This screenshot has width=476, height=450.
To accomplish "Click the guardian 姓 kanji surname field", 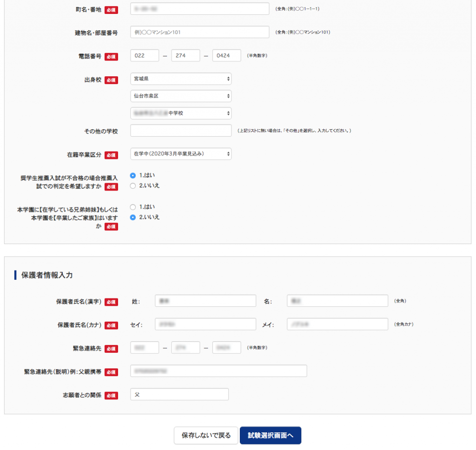I will [x=205, y=301].
